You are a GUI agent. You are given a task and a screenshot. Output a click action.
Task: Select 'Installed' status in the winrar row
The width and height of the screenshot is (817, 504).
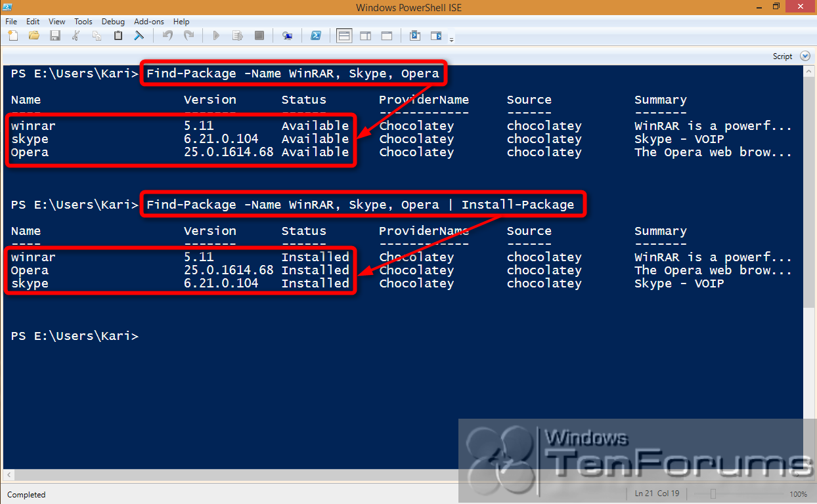(x=315, y=257)
